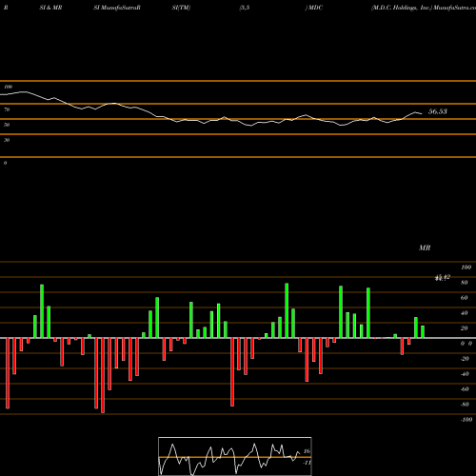Click the MR axis label 60
476x476 pixels.
click(x=464, y=298)
